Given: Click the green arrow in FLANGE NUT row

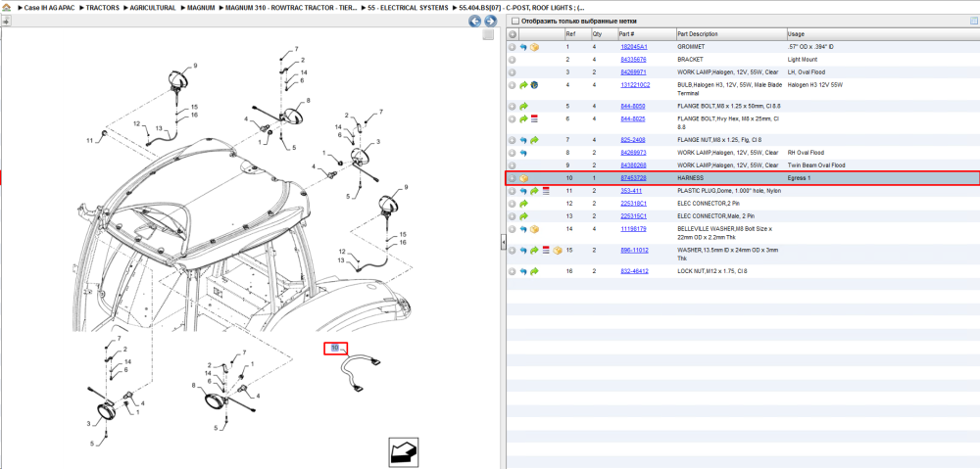Looking at the screenshot, I should 534,141.
